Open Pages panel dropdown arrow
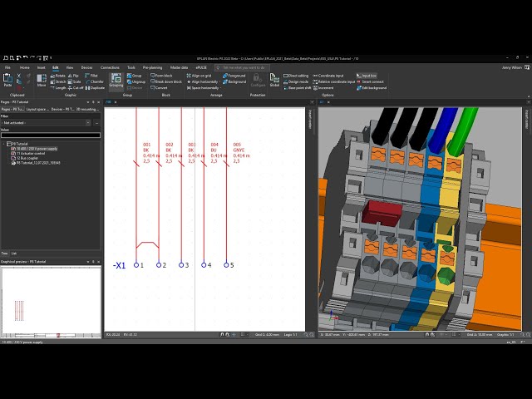Viewport: 532px width, 399px height. coord(88,102)
